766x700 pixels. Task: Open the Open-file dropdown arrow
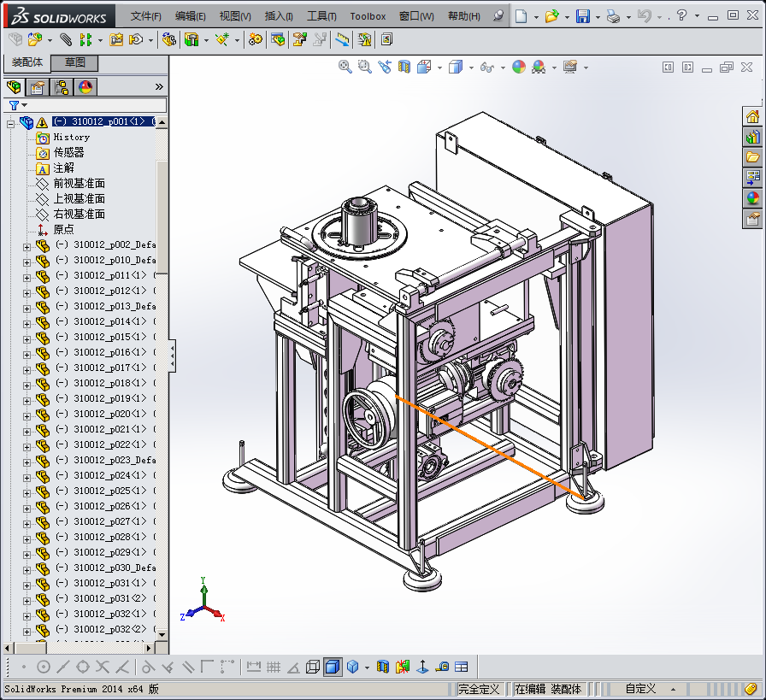tap(567, 17)
